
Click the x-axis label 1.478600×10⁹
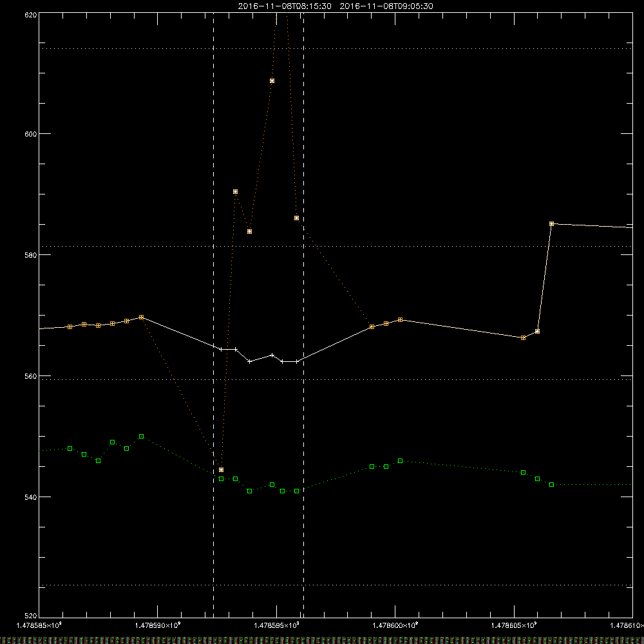[395, 625]
